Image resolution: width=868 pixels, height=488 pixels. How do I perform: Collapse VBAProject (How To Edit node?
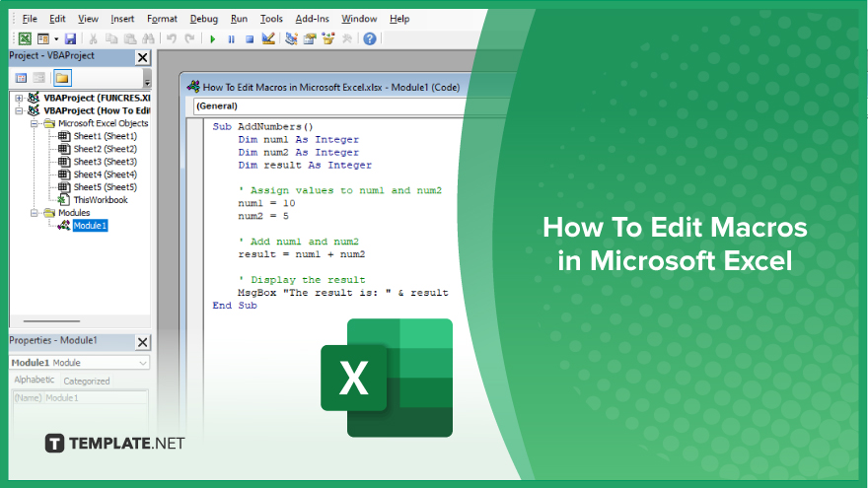click(x=19, y=110)
